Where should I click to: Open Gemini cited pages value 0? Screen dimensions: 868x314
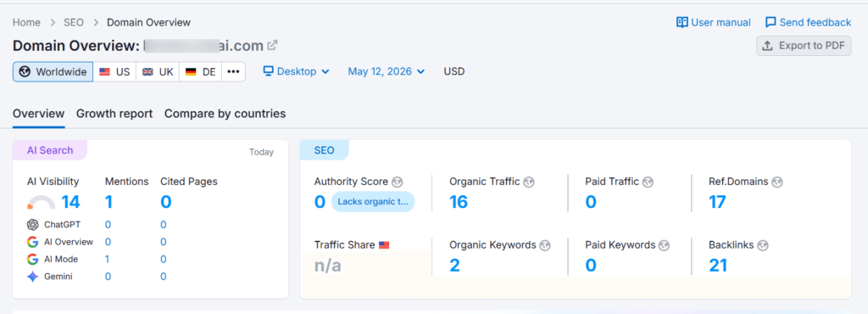click(164, 277)
